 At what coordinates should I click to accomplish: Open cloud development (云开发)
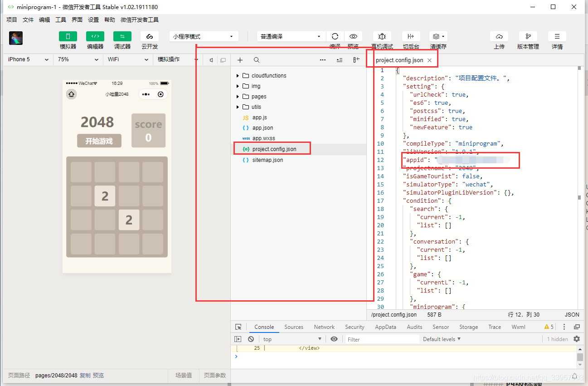tap(150, 37)
